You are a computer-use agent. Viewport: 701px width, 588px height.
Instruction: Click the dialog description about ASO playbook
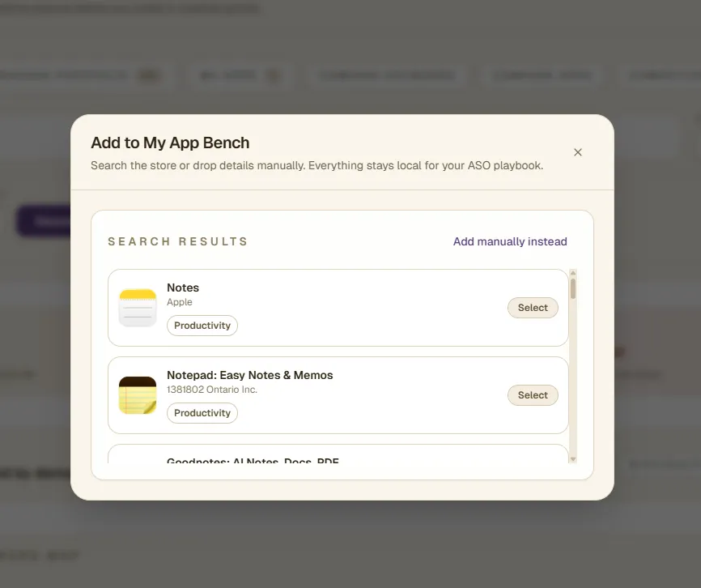(x=317, y=165)
